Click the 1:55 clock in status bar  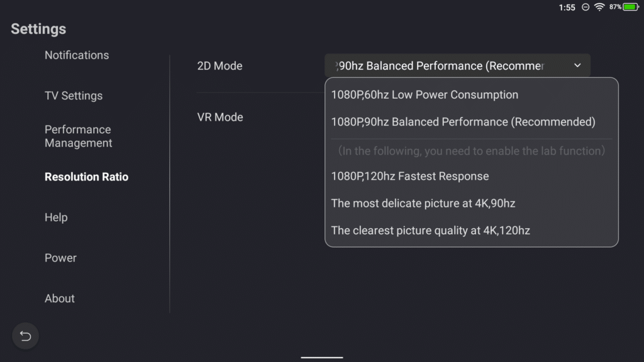pyautogui.click(x=567, y=8)
